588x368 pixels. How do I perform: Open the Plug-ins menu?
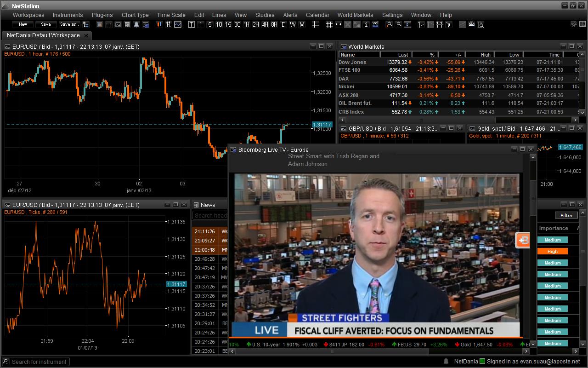[x=102, y=15]
